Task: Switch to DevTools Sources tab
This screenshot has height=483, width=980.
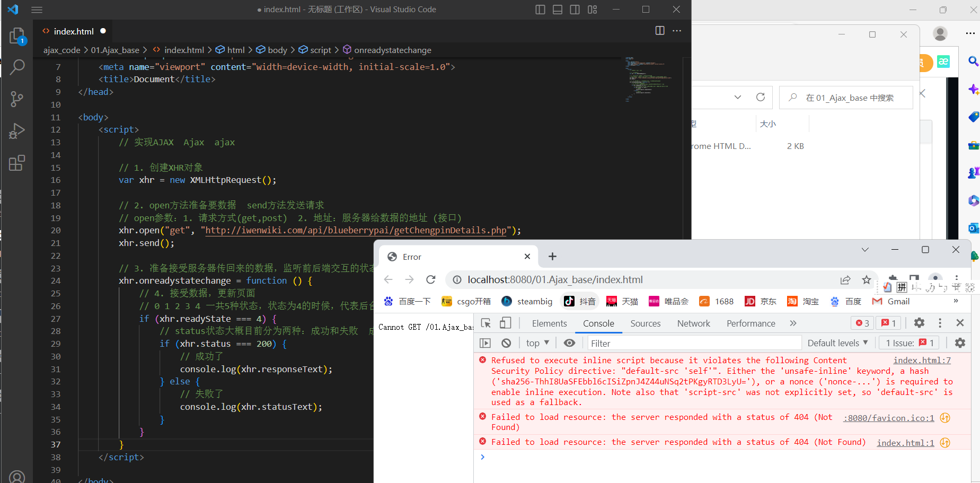Action: pyautogui.click(x=645, y=323)
